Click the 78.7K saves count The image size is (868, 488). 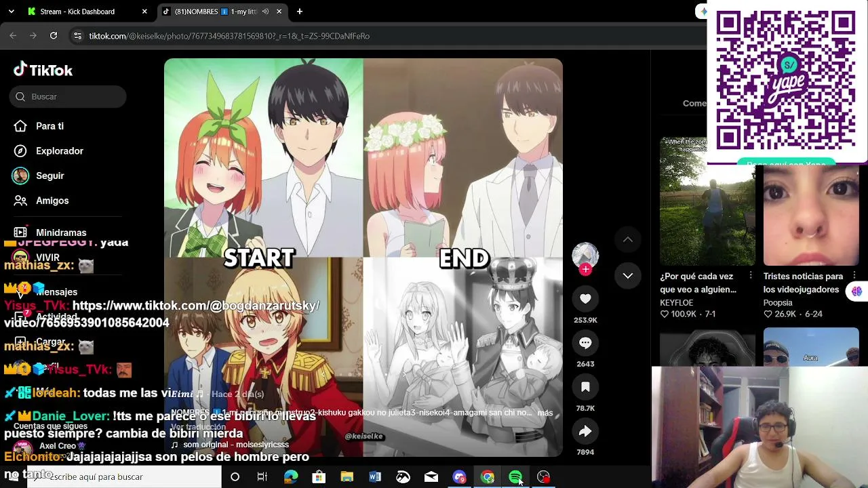585,408
